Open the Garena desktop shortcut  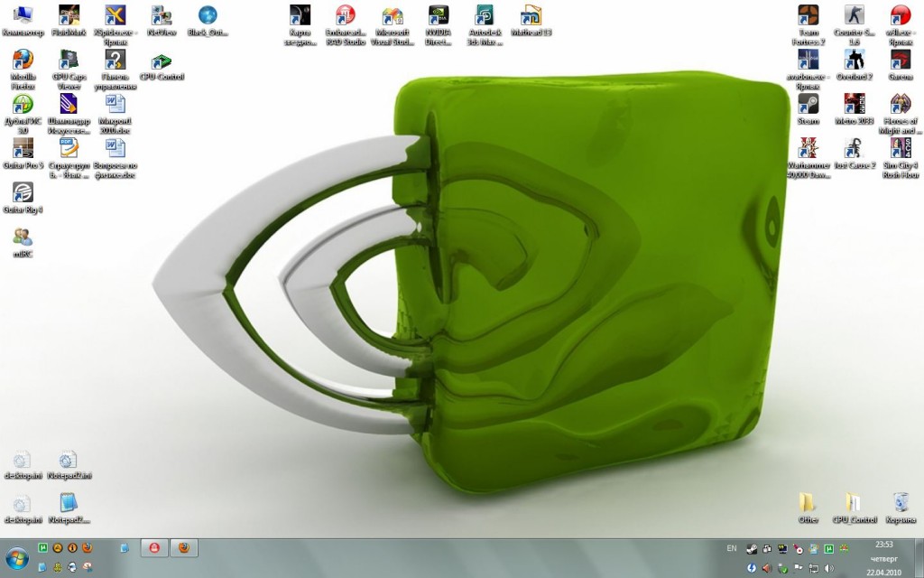tap(901, 65)
